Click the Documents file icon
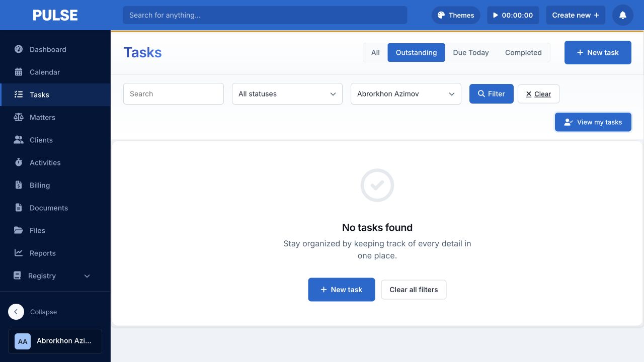The image size is (644, 362). [19, 208]
